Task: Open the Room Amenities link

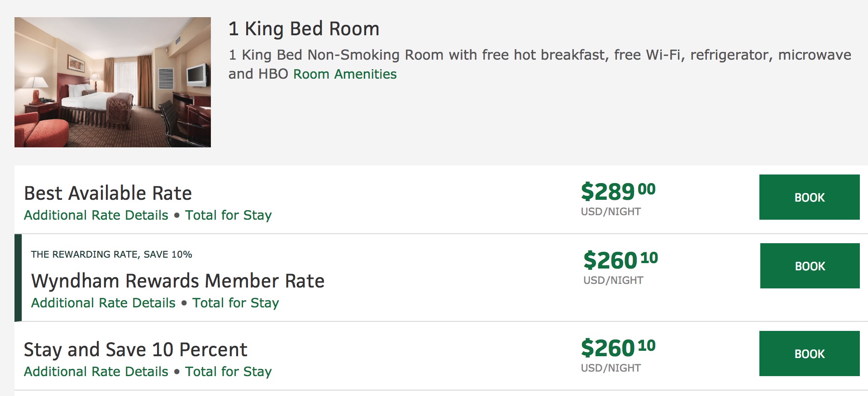Action: click(x=345, y=74)
